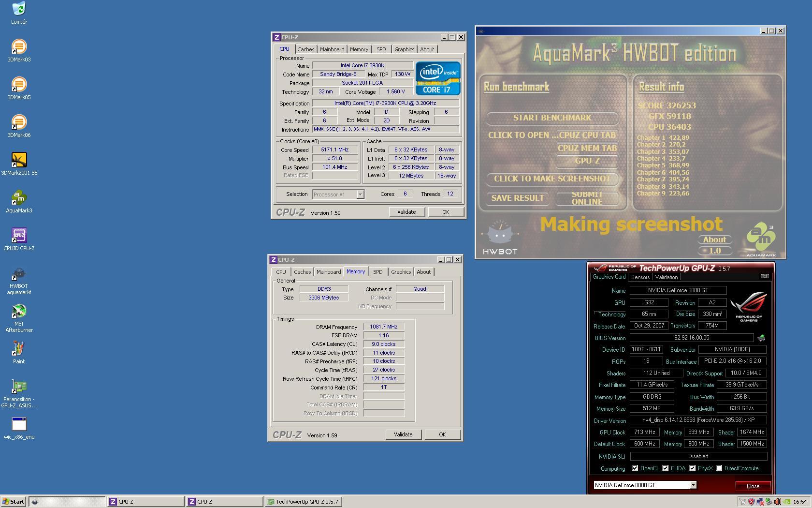Click SAVE RESULT in AquaMark
Screen dimensions: 812x508
[x=517, y=198]
